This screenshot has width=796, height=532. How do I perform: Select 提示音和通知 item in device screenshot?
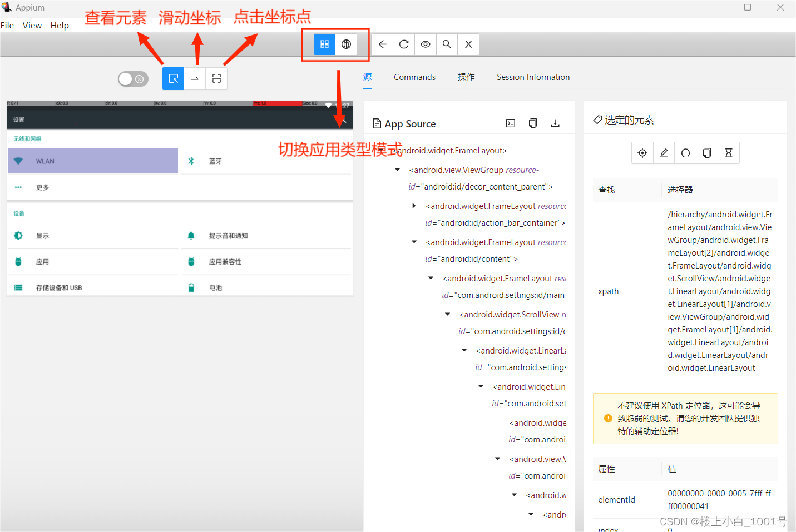point(266,236)
